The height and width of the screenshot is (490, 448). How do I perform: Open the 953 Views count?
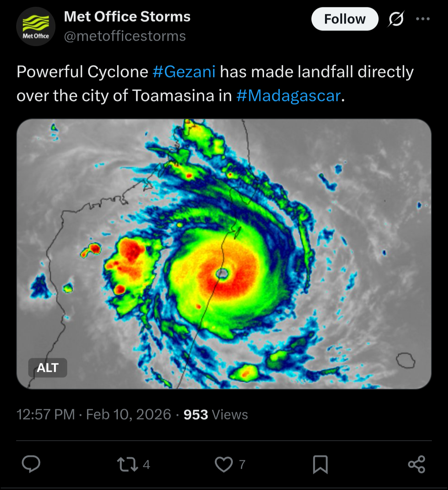tap(216, 415)
